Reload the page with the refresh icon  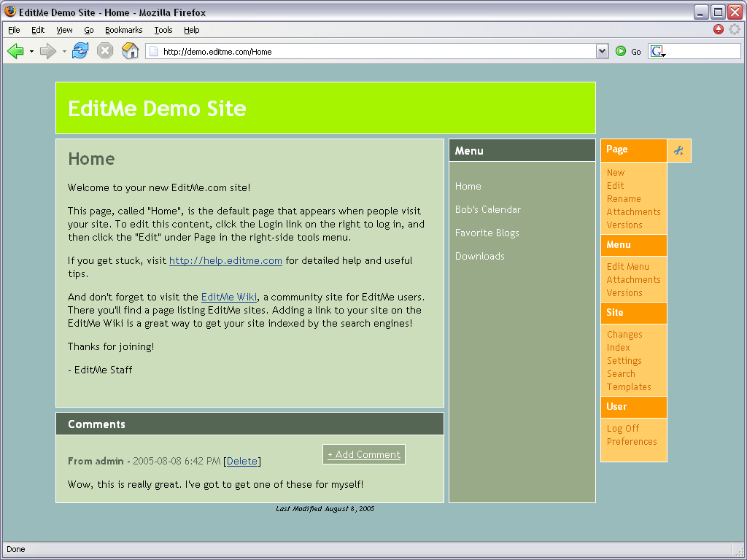pos(80,50)
